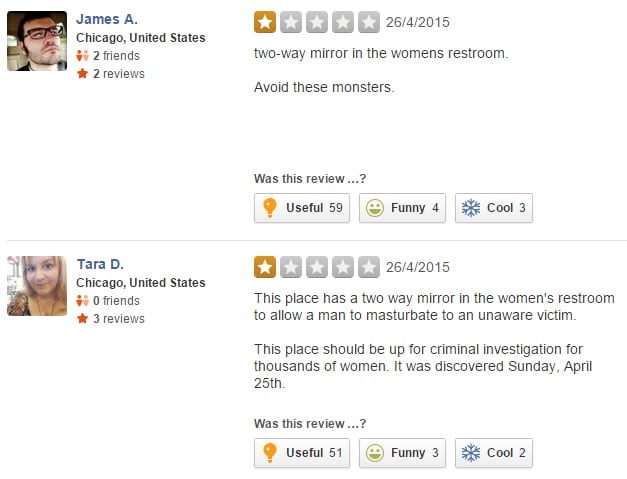Mark Tara D.'s review as Cool (2)
Image resolution: width=627 pixels, height=479 pixels.
494,453
